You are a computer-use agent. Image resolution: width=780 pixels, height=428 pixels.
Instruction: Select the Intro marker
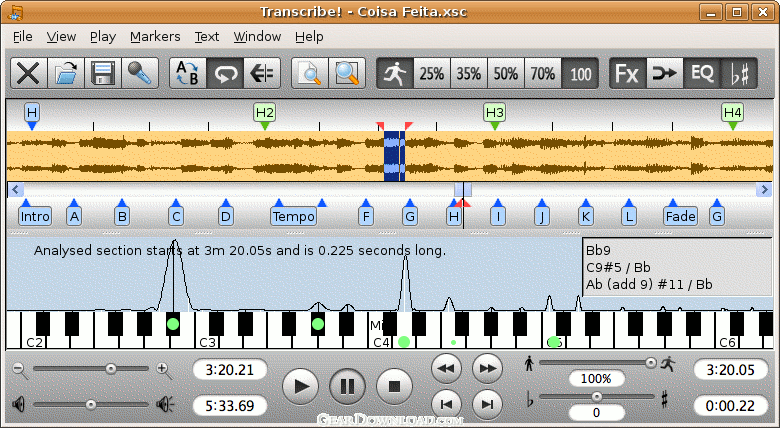tap(35, 216)
